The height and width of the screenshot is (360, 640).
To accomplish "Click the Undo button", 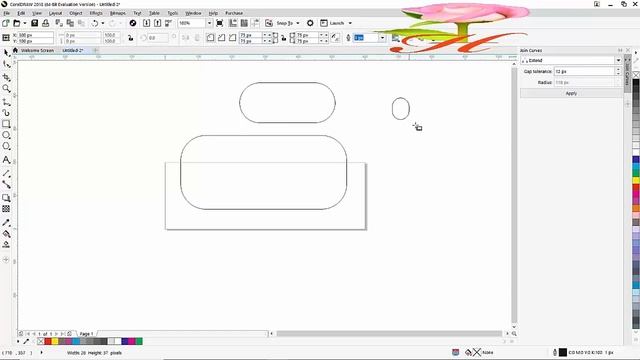I will [x=95, y=23].
